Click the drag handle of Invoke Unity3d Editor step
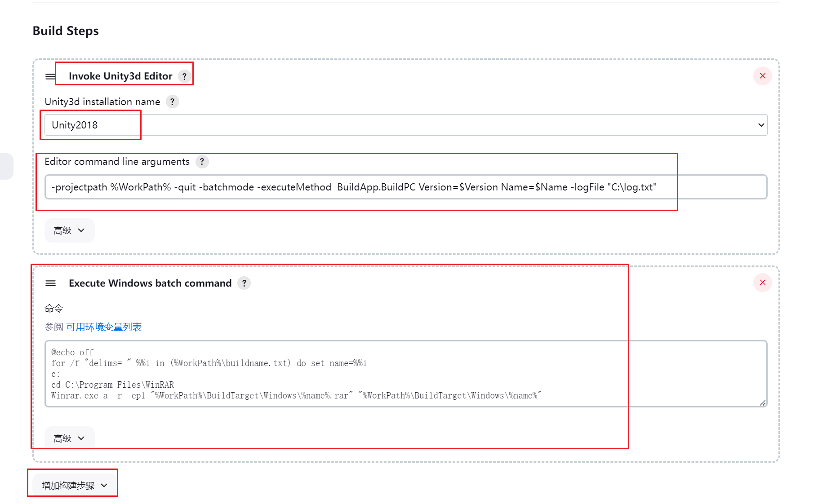Viewport: 818px width, 504px height. pyautogui.click(x=50, y=76)
